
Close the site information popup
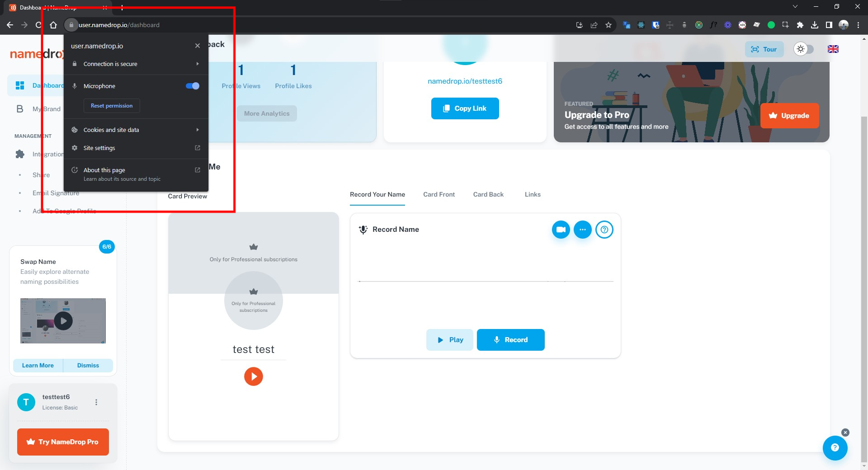198,46
